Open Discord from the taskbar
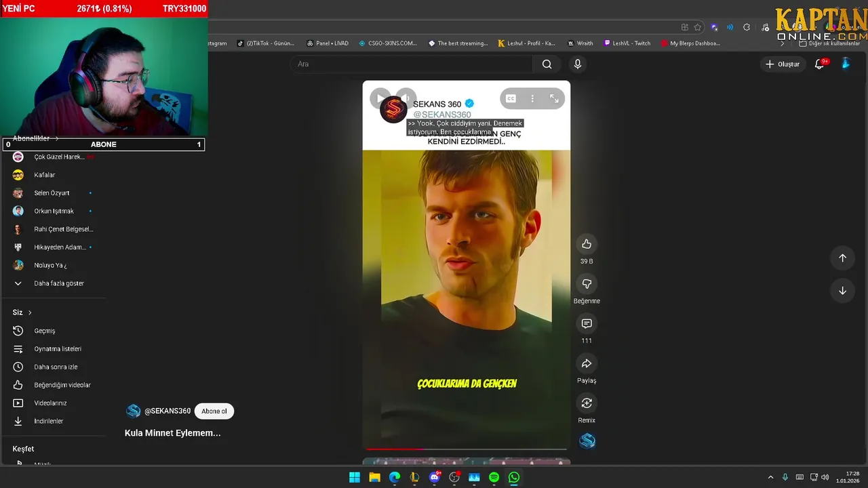This screenshot has height=488, width=868. click(x=435, y=477)
